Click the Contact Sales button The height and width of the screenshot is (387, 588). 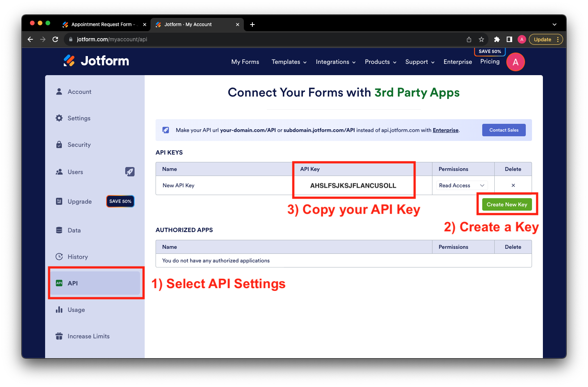pos(504,130)
